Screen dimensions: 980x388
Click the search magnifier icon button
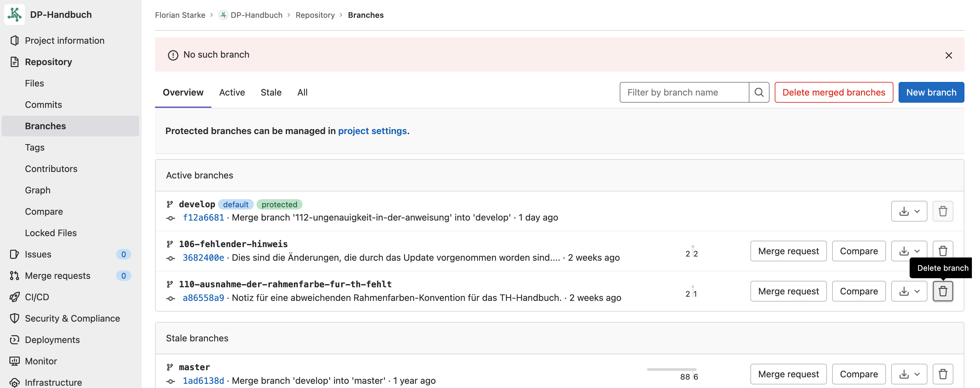pos(759,92)
